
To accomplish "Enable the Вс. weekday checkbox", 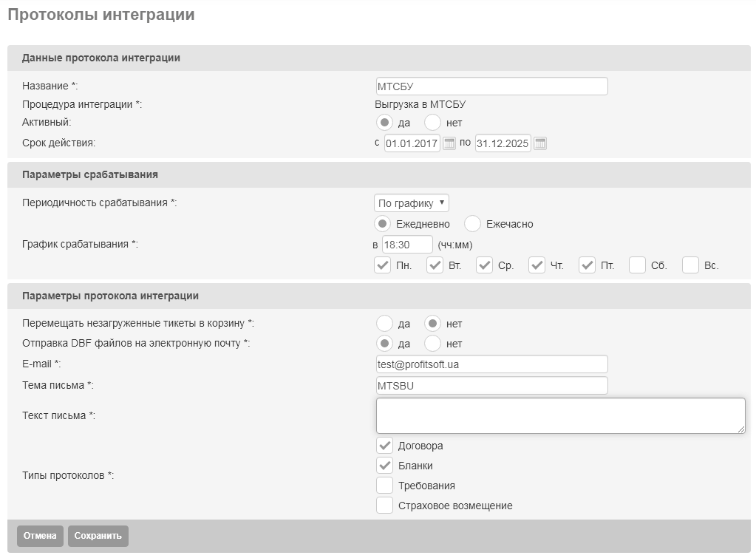I will point(690,265).
